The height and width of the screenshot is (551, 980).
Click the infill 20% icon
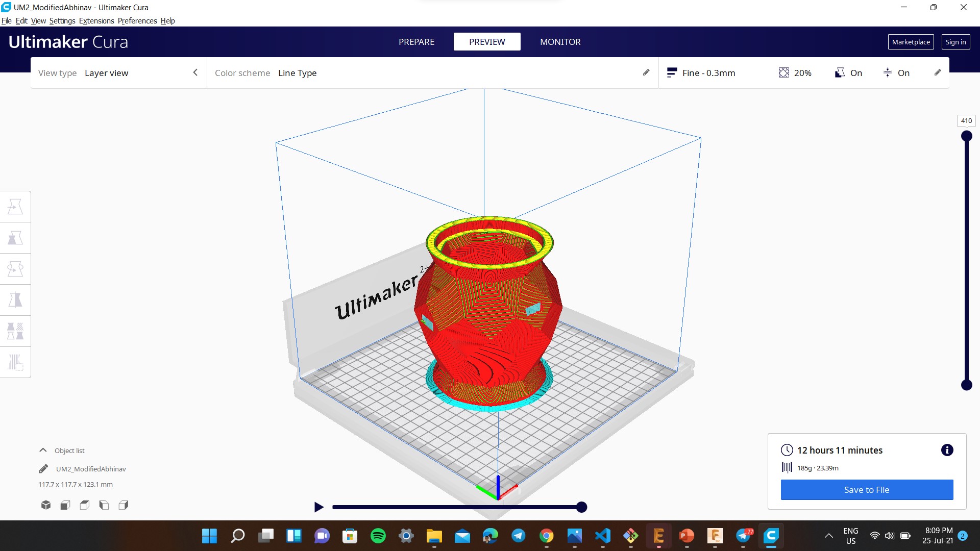tap(784, 72)
